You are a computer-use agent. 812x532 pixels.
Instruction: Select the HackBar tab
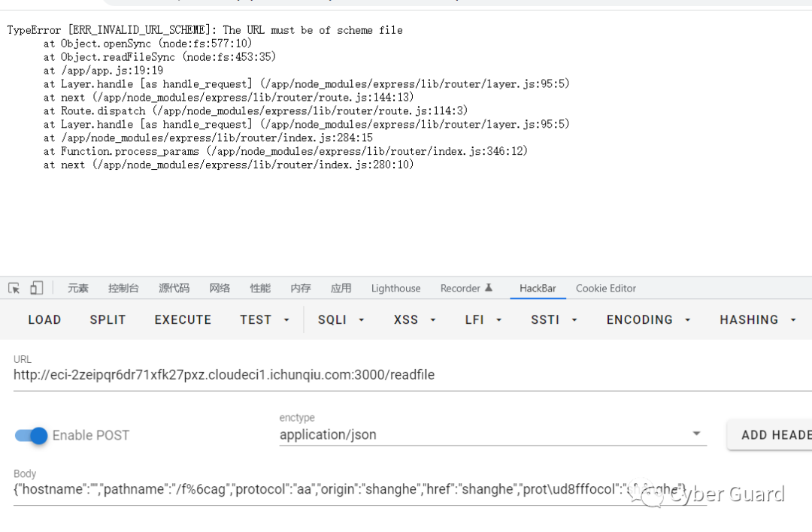(538, 289)
